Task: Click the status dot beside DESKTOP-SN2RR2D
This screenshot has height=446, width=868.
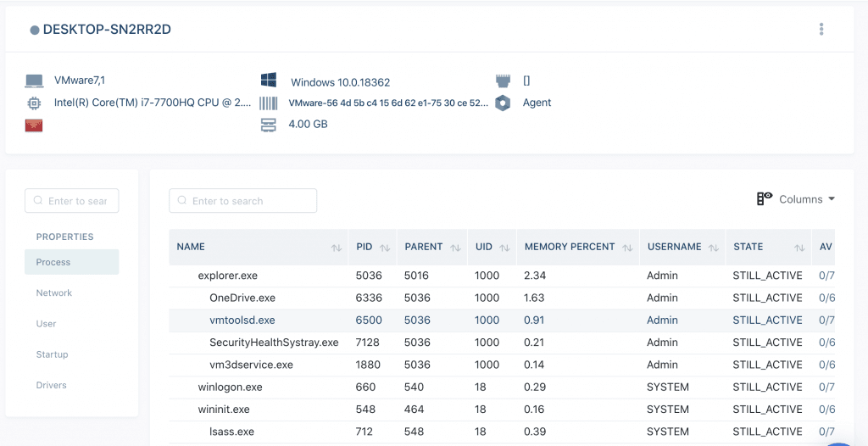Action: 34,31
